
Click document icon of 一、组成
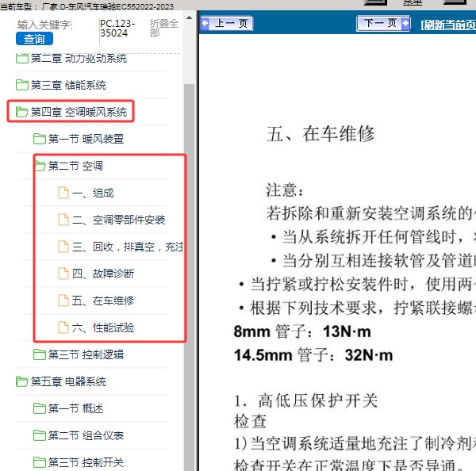[x=63, y=193]
